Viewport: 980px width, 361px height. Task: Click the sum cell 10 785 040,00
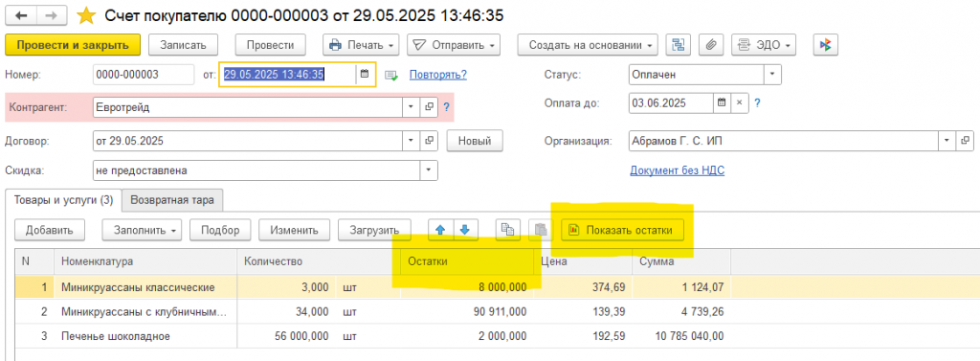tap(681, 336)
